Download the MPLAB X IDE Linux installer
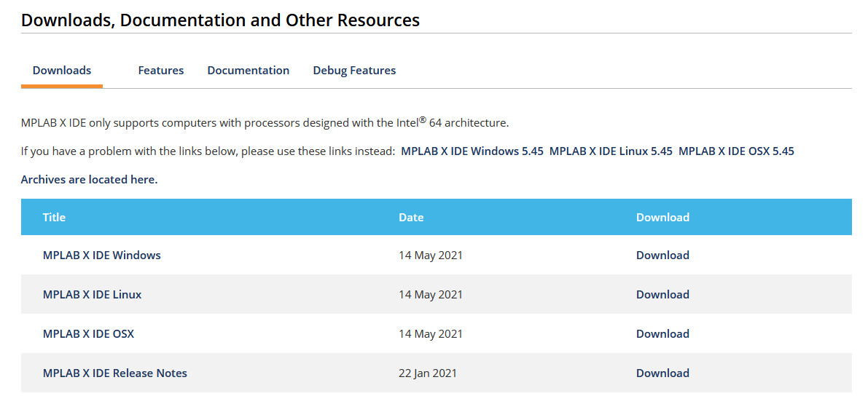The image size is (868, 404). point(662,295)
